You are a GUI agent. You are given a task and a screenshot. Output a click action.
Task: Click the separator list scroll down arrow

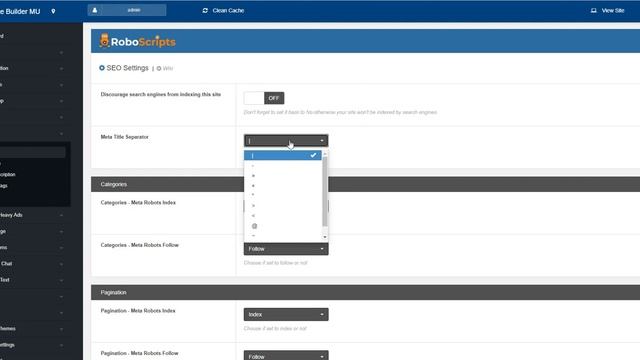coord(325,237)
